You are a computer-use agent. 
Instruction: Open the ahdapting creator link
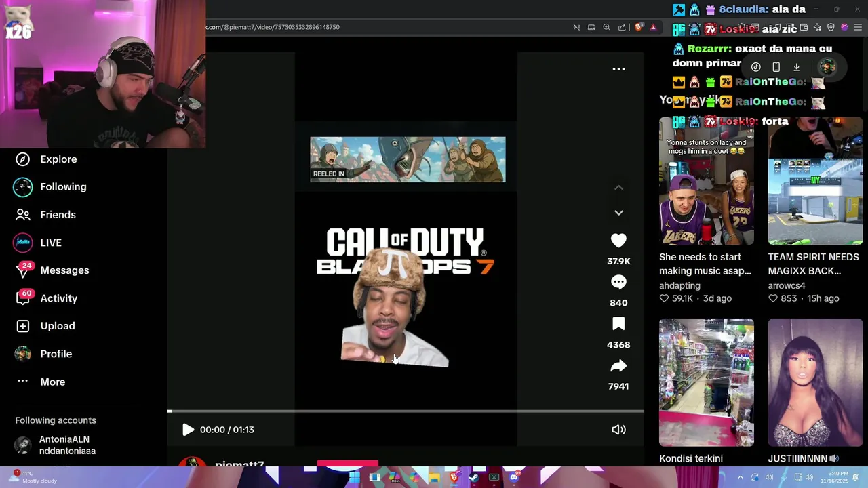point(679,285)
